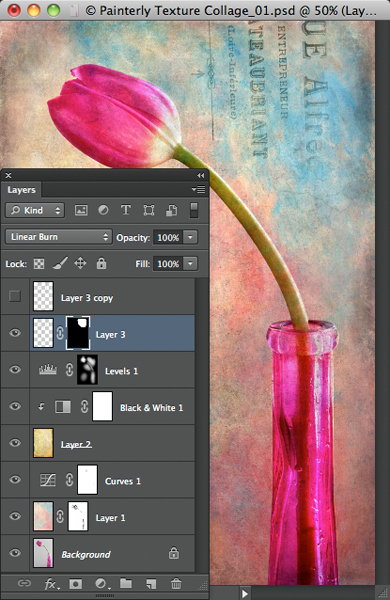The width and height of the screenshot is (390, 600).
Task: Hide the Curves 1 adjustment layer
Action: point(15,479)
